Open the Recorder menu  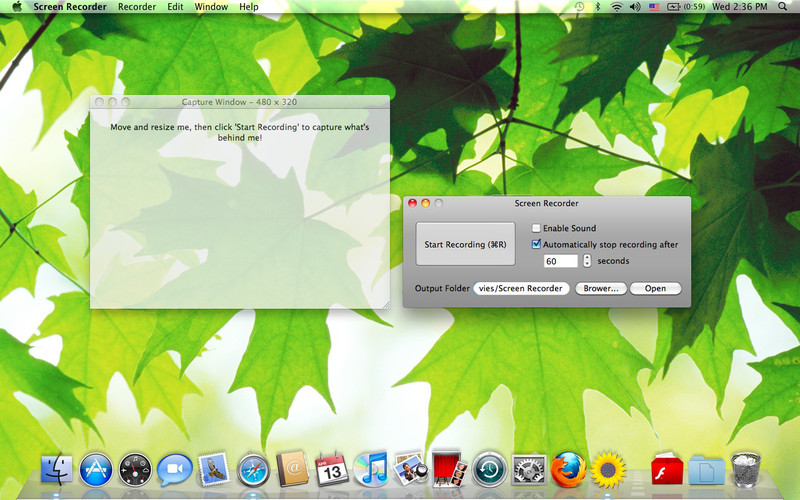click(x=137, y=7)
